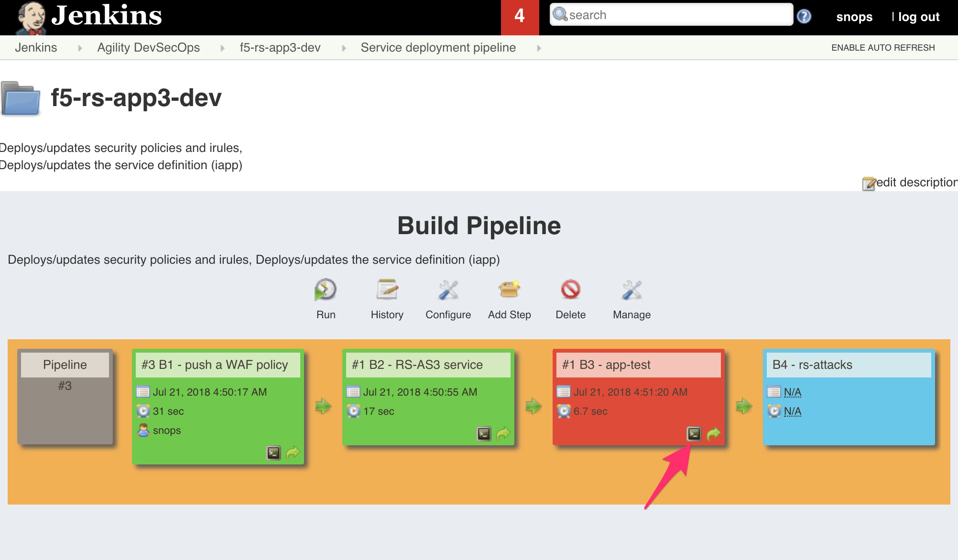Open console output for B1 WAF policy
The image size is (958, 560).
pyautogui.click(x=273, y=452)
